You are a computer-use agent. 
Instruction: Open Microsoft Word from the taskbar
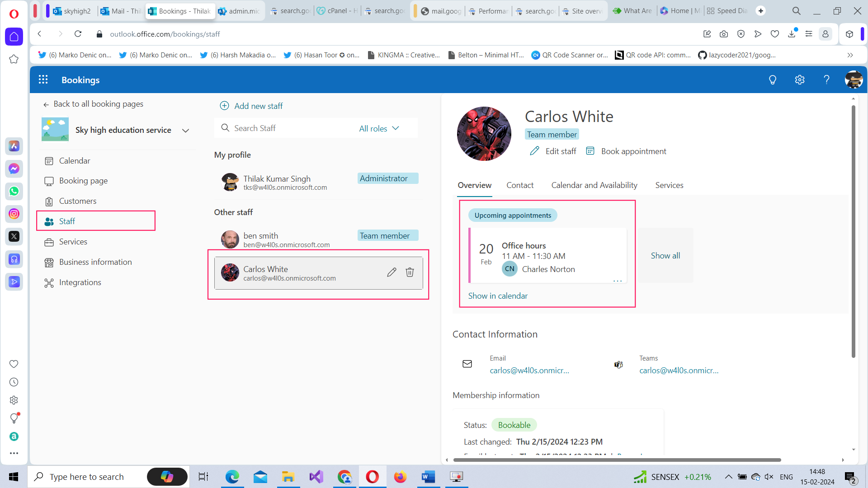point(428,476)
